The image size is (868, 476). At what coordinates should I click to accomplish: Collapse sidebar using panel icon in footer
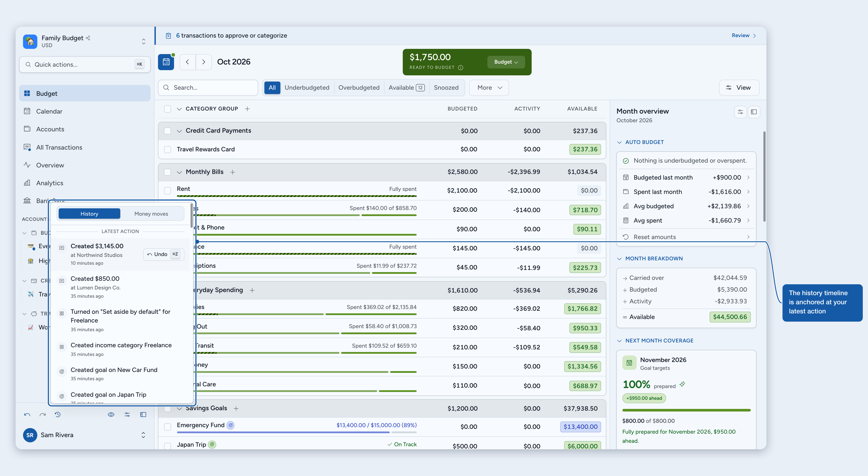[143, 415]
